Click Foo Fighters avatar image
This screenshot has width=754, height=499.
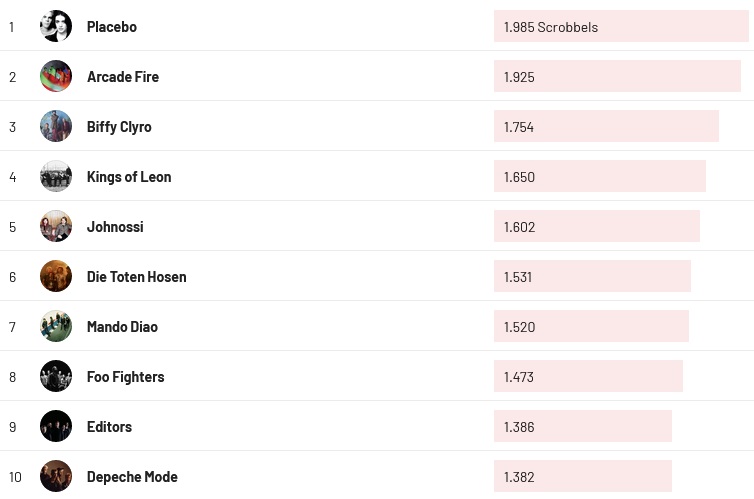point(56,376)
